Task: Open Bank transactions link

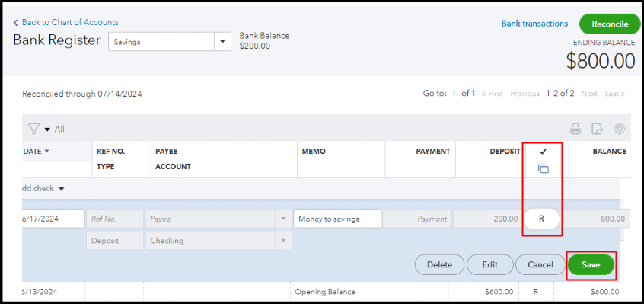Action: [x=534, y=24]
